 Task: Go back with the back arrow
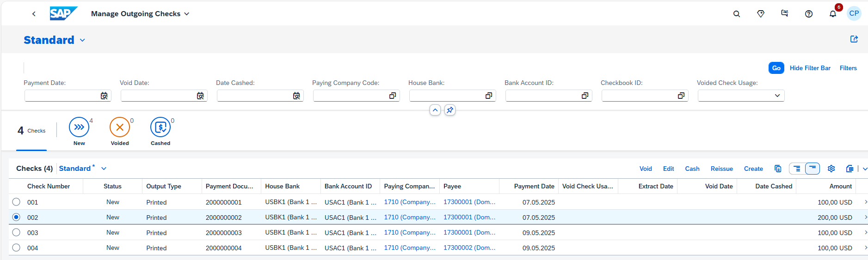point(34,14)
